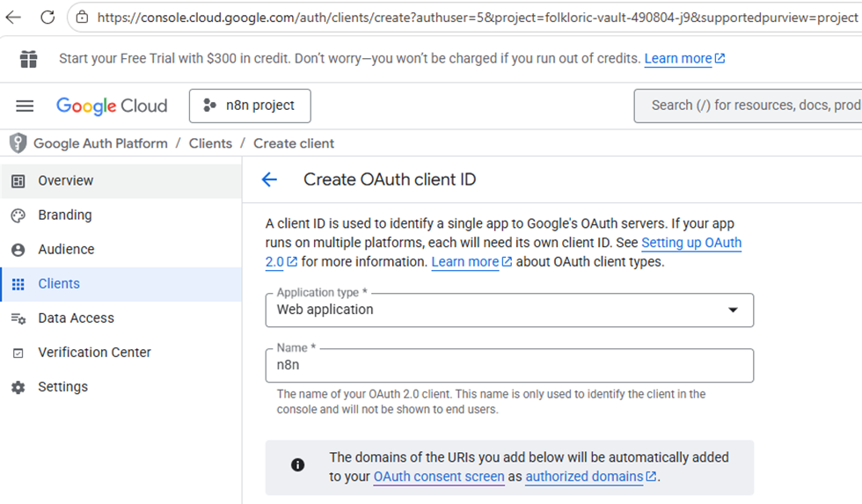The width and height of the screenshot is (862, 504).
Task: Go to Audience in the sidebar
Action: click(66, 249)
